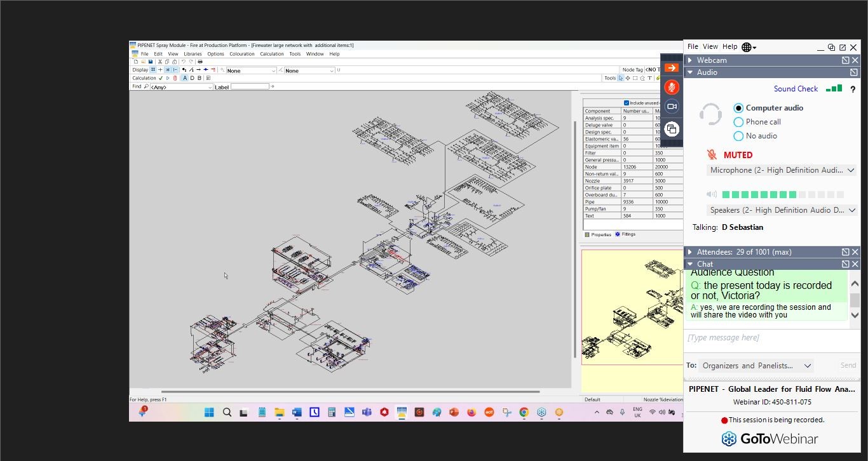Open the second 'None' display dropdown

[309, 70]
